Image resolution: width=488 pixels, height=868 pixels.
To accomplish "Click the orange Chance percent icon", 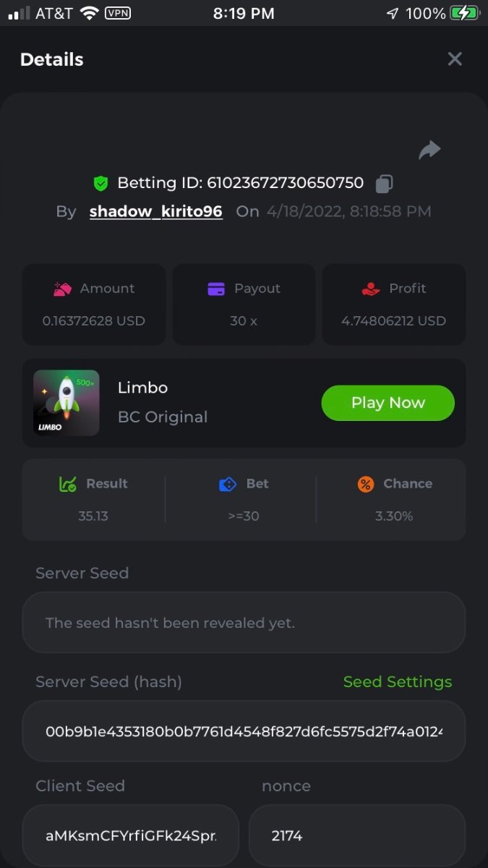I will tap(367, 484).
